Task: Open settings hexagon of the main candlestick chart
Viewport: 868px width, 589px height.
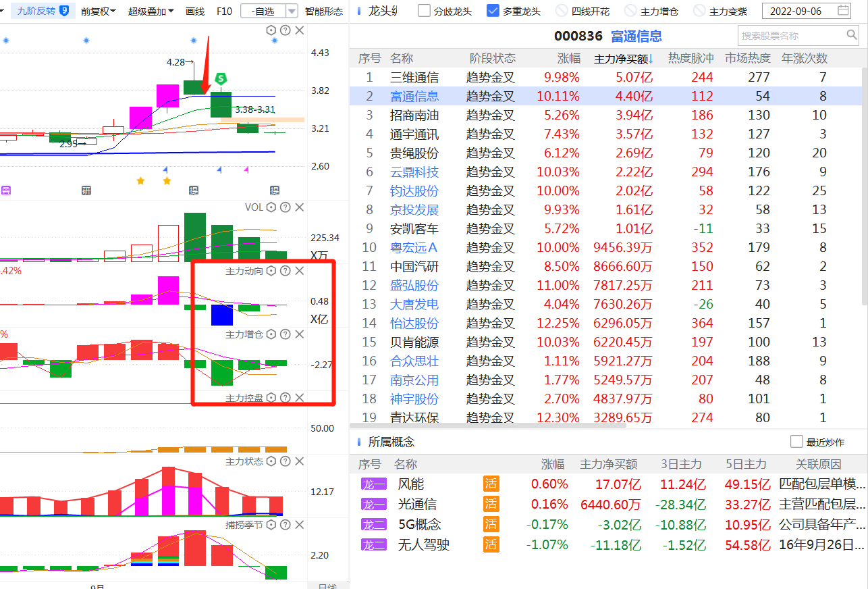Action: coord(271,30)
